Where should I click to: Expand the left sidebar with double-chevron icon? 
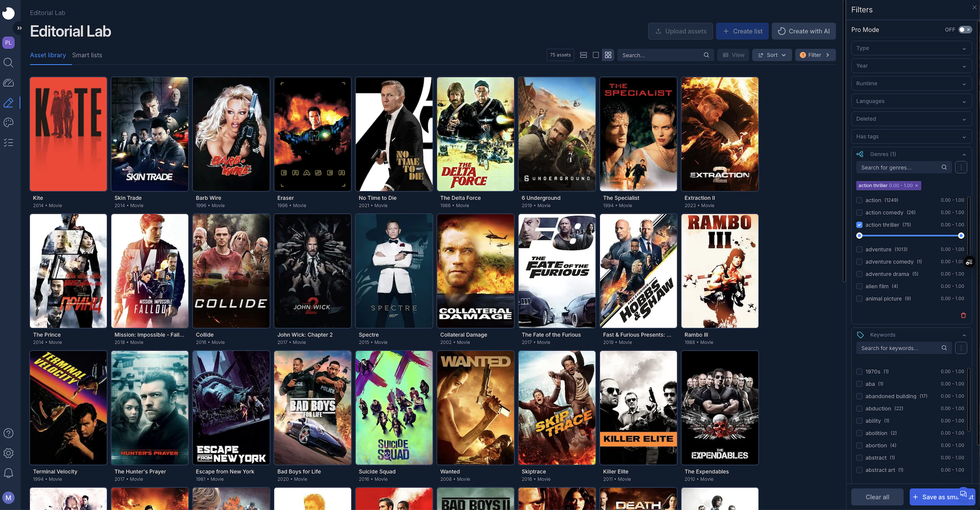(19, 28)
